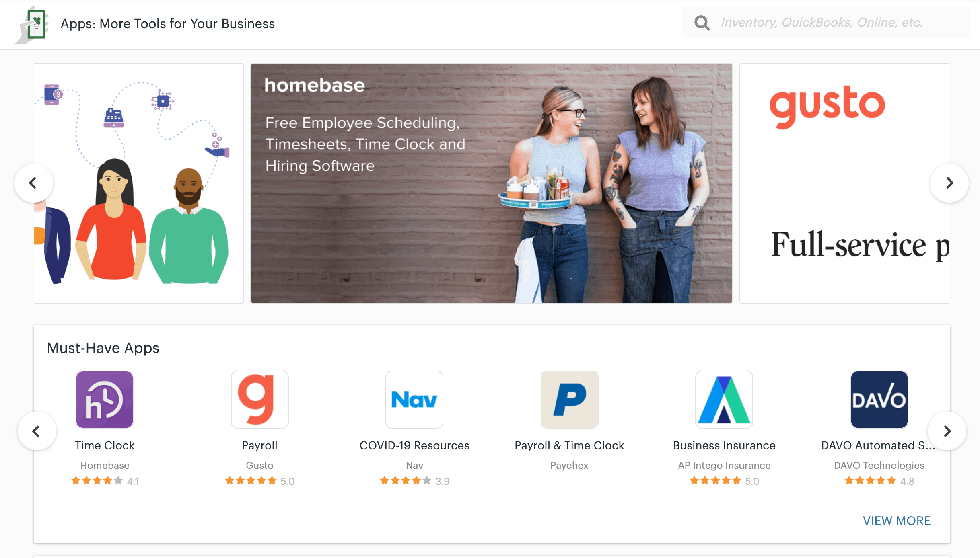The width and height of the screenshot is (980, 558).
Task: Open the AP Intego Insurance app icon
Action: tap(724, 399)
